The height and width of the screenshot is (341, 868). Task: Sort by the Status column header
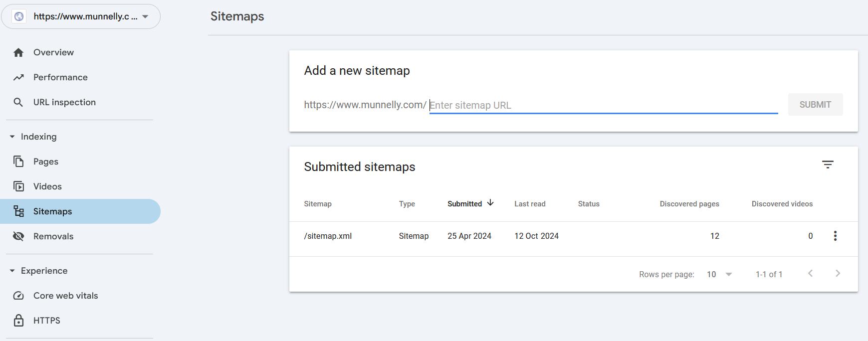point(589,204)
